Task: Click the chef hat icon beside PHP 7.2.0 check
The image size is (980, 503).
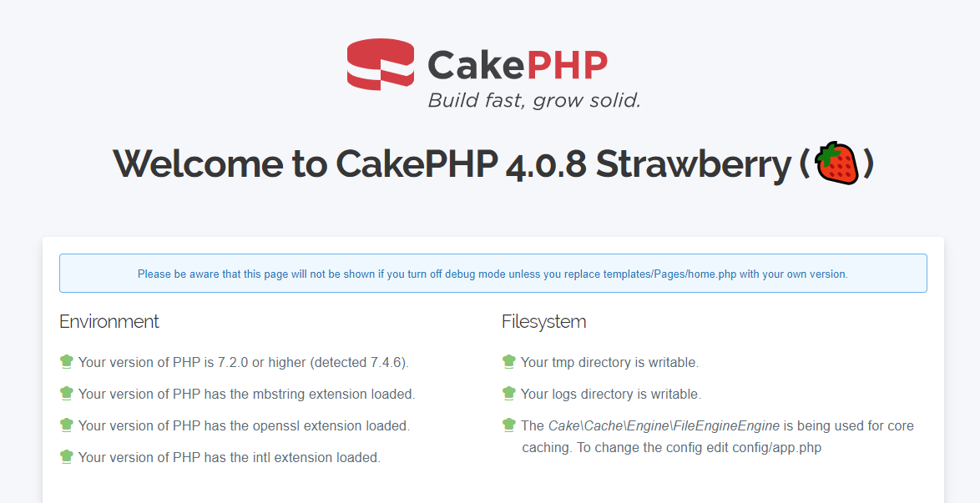Action: pos(67,362)
